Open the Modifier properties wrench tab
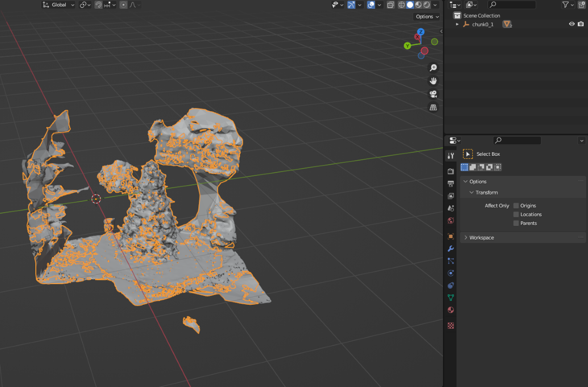 pyautogui.click(x=451, y=248)
